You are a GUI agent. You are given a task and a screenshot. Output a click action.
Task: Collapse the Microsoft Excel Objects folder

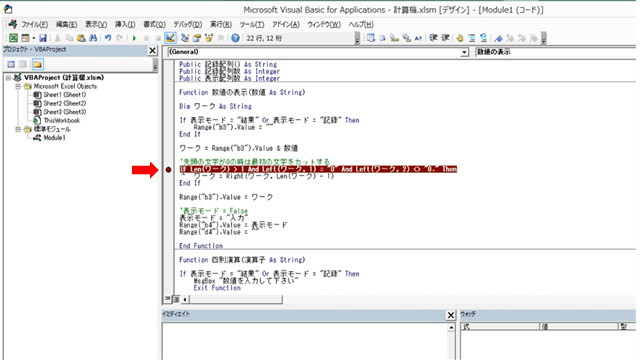18,87
